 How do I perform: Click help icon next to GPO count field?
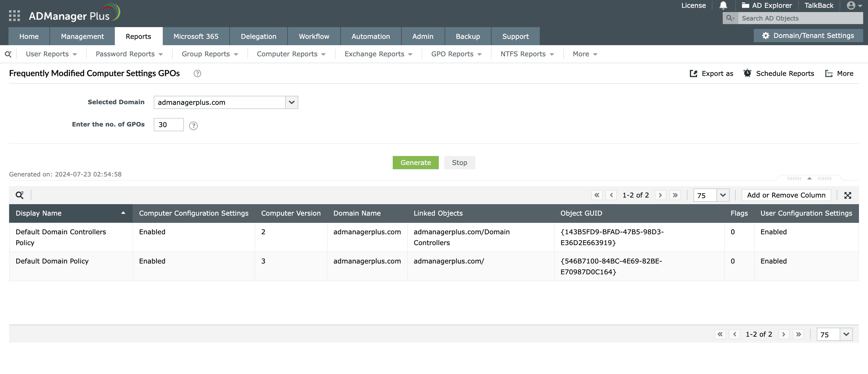pos(193,126)
